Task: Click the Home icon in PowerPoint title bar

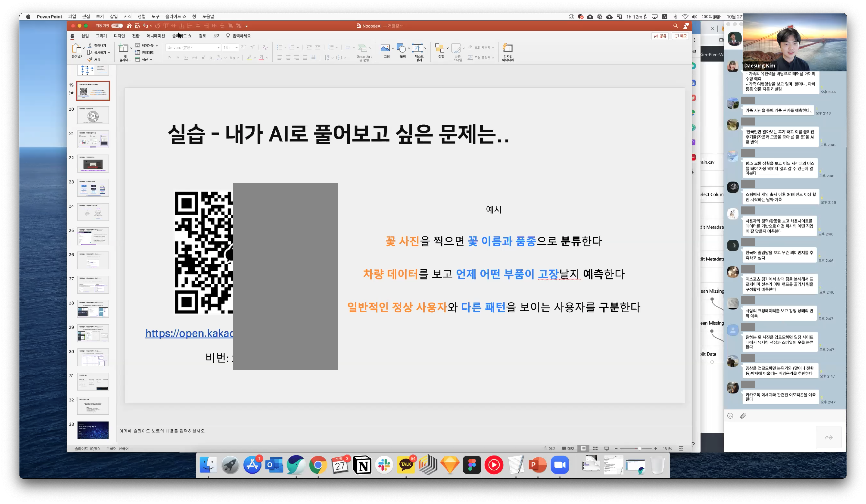Action: pos(129,26)
